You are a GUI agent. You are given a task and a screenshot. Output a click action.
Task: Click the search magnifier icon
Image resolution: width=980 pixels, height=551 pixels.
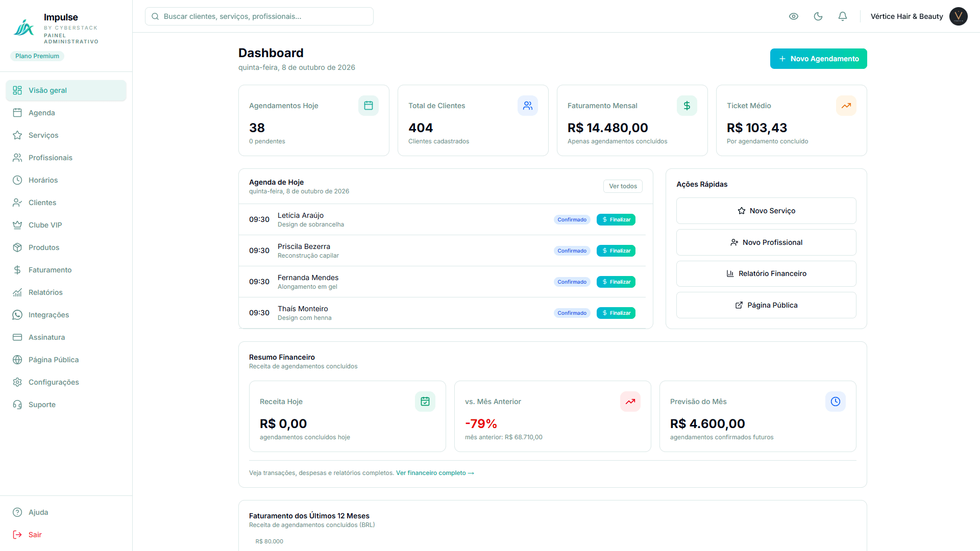[155, 16]
